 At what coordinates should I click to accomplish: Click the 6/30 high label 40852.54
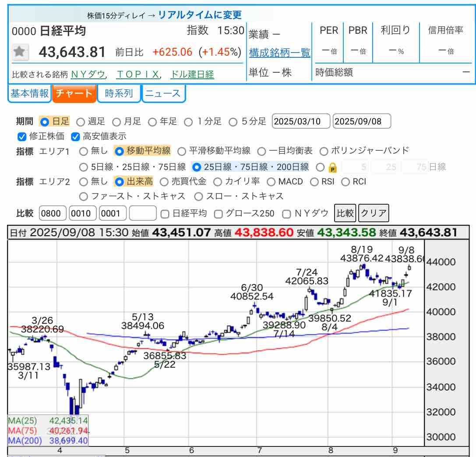(x=252, y=296)
